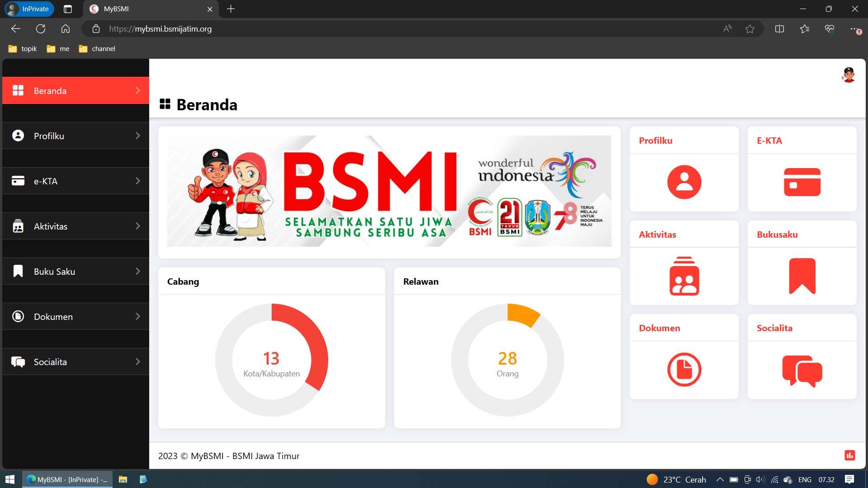Expand the e-KTA sidebar arrow
868x488 pixels.
138,181
